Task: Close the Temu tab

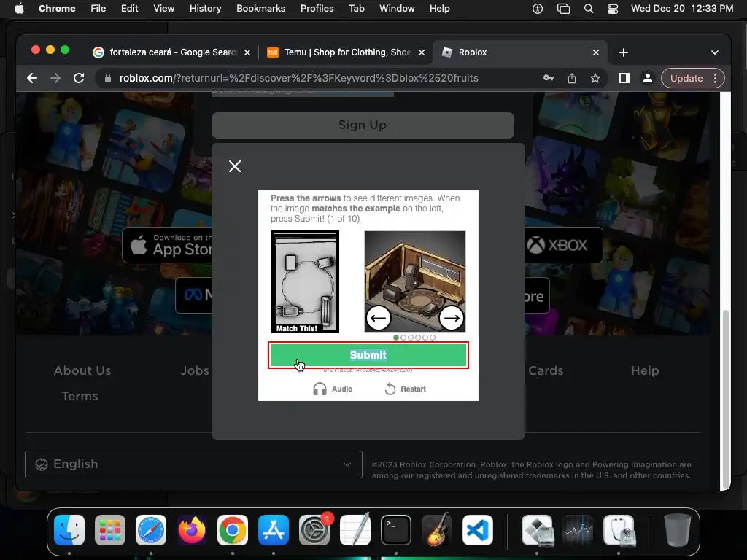Action: [x=422, y=52]
